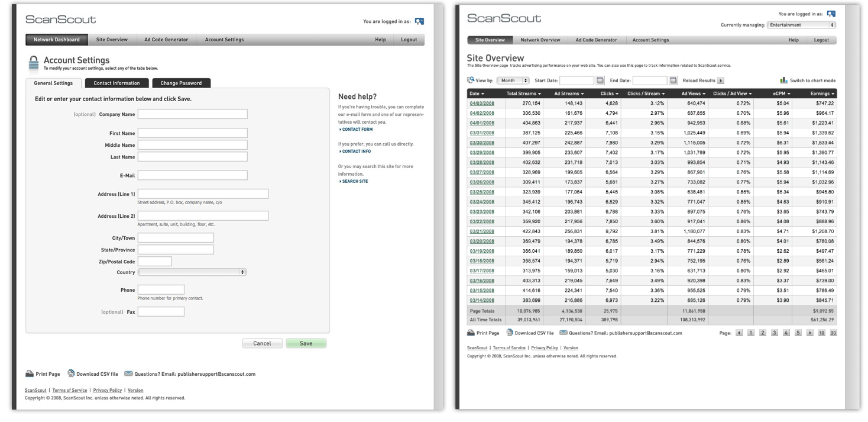Image resolution: width=868 pixels, height=422 pixels.
Task: Open Network Dashboard on Account Settings page
Action: 57,40
